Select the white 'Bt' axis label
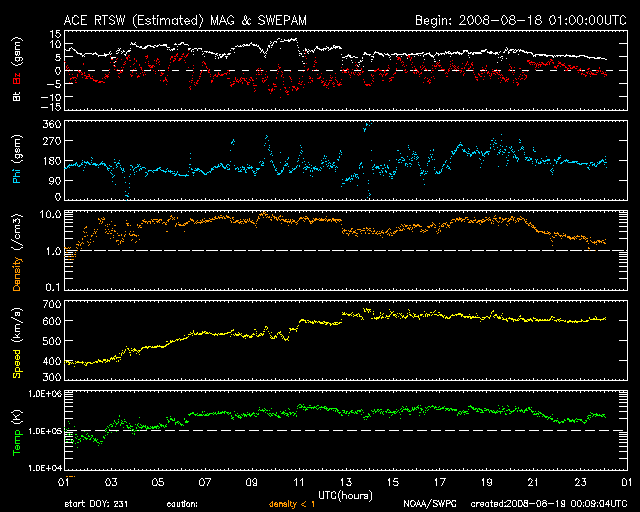Screen dimensions: 640x512 click(x=17, y=96)
